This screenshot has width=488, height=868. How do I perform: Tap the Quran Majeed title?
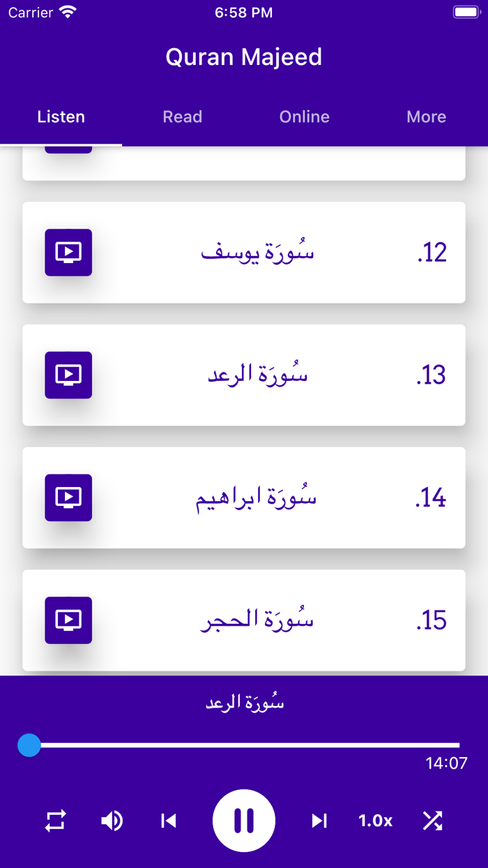pos(244,57)
